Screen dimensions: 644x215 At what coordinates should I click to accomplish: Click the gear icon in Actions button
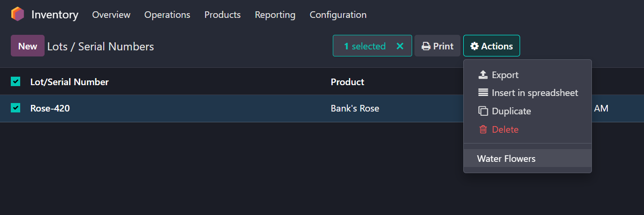coord(475,46)
